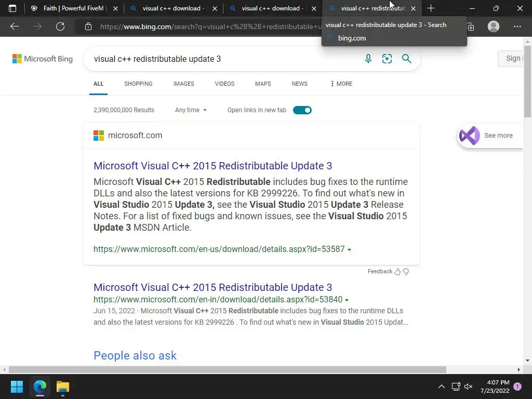532x399 pixels.
Task: Open File Explorer from the taskbar
Action: tap(63, 387)
